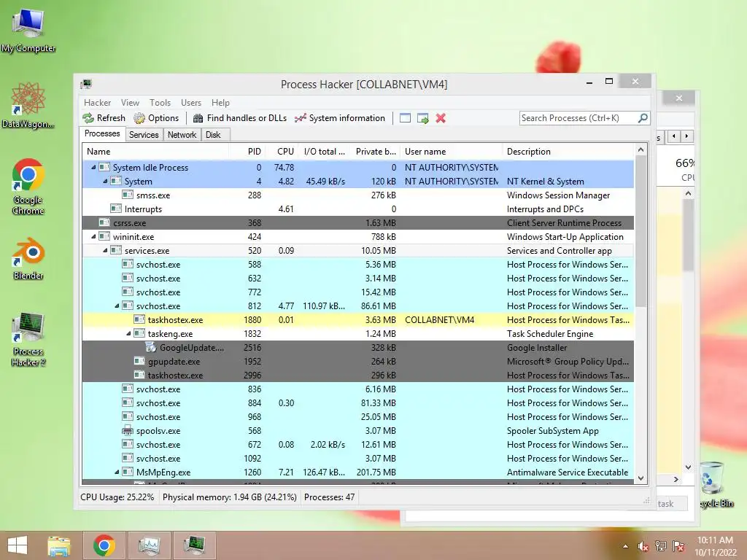Collapse the System Idle Process tree node
Screen dimensions: 747x560
tap(93, 167)
